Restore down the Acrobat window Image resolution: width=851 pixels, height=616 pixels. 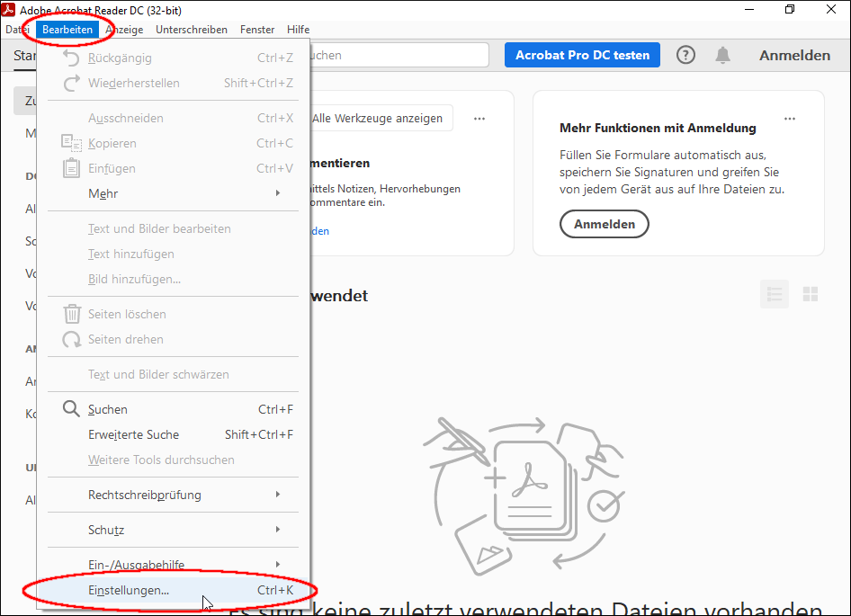[790, 9]
